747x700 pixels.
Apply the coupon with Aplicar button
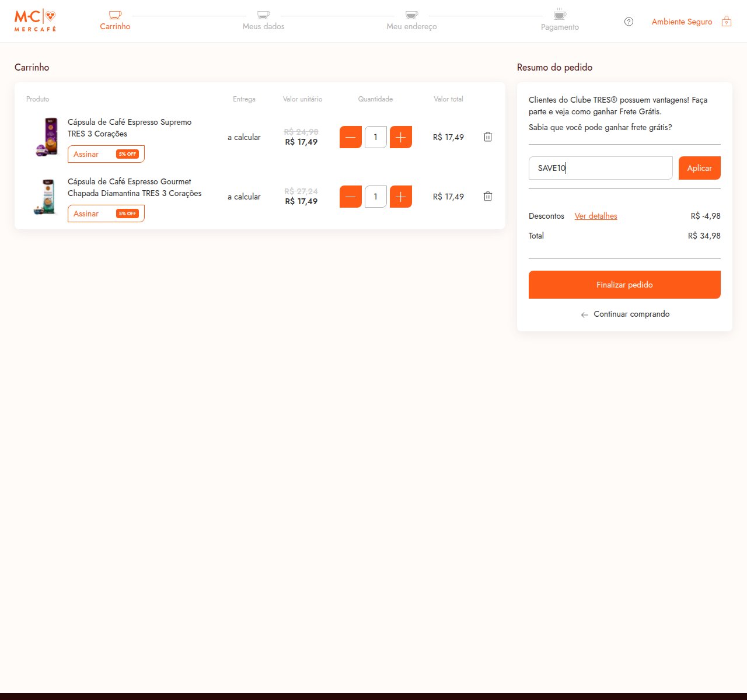(699, 168)
